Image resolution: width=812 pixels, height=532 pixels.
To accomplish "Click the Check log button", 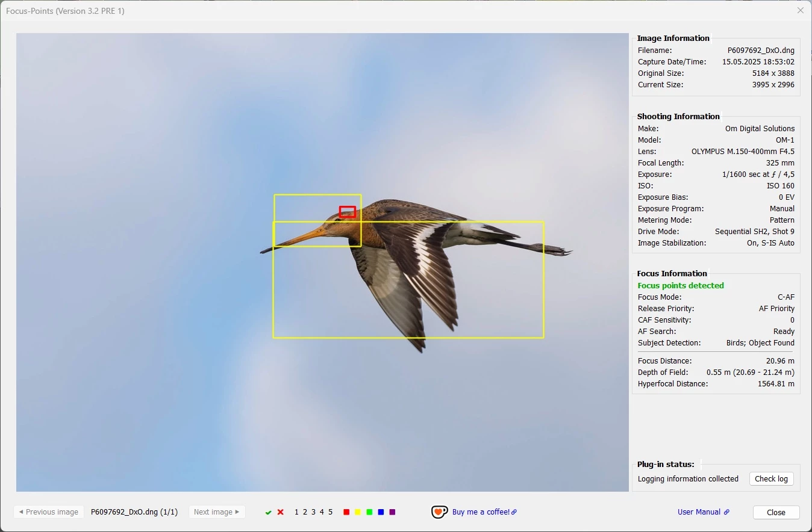I will click(x=772, y=479).
